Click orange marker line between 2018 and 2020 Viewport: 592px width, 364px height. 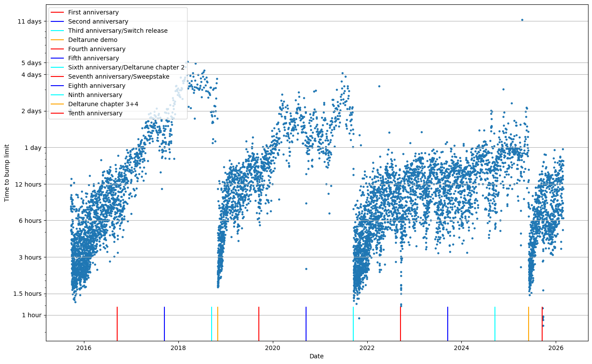218,324
